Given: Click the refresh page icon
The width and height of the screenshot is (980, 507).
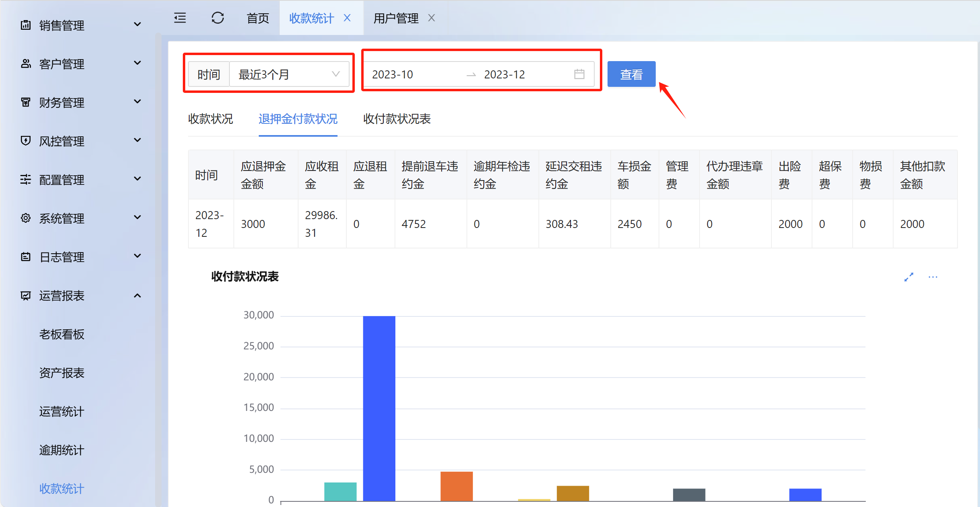Looking at the screenshot, I should click(x=217, y=18).
